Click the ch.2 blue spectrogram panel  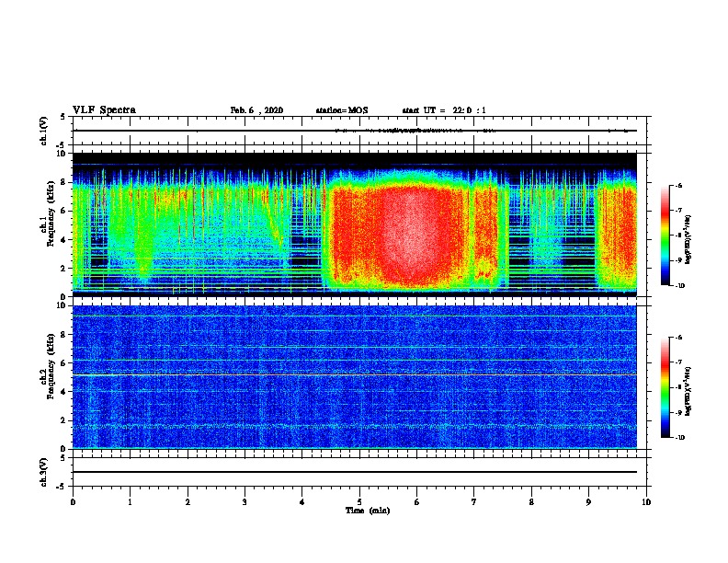click(355, 377)
